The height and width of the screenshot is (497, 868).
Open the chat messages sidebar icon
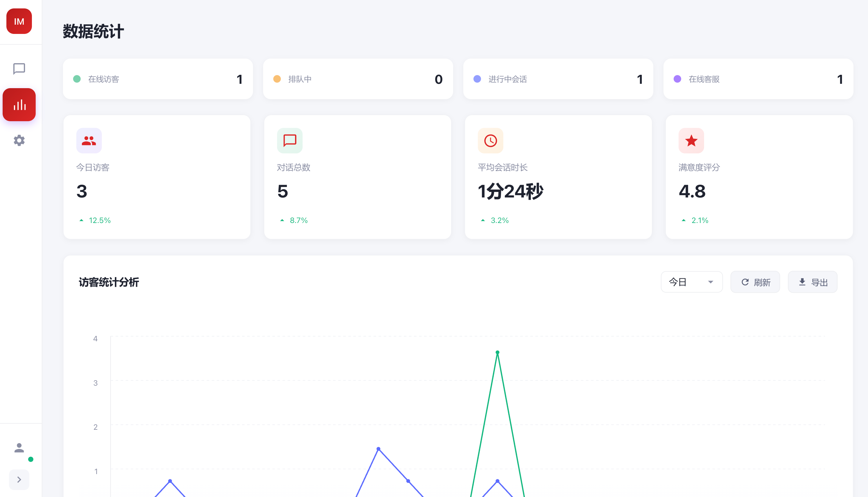click(19, 69)
